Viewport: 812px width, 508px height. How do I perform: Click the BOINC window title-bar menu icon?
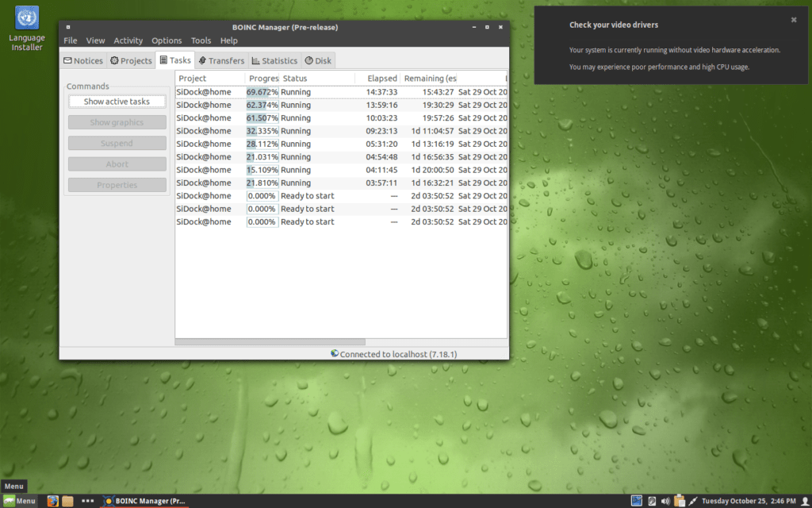[68, 27]
